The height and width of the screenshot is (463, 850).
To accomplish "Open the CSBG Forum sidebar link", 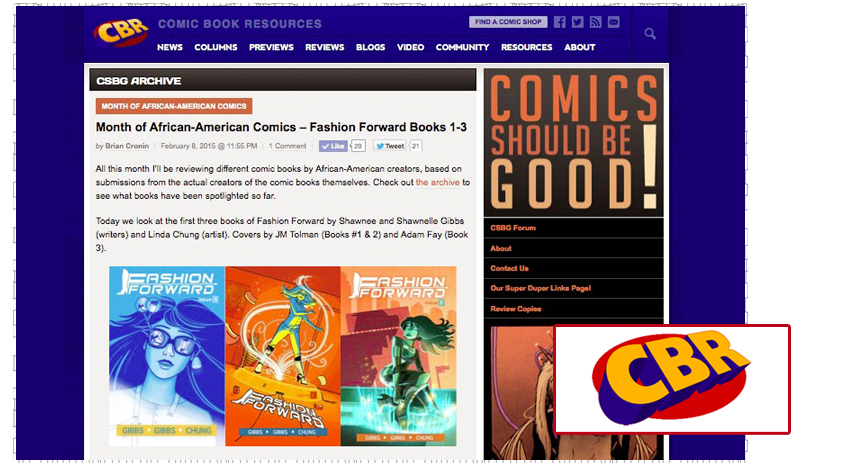I will 513,228.
